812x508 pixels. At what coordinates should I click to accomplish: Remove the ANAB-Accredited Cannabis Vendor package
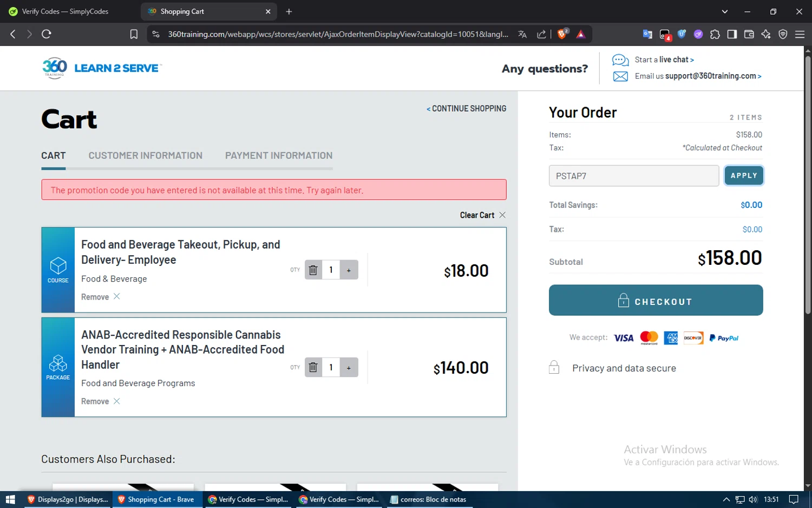click(101, 401)
